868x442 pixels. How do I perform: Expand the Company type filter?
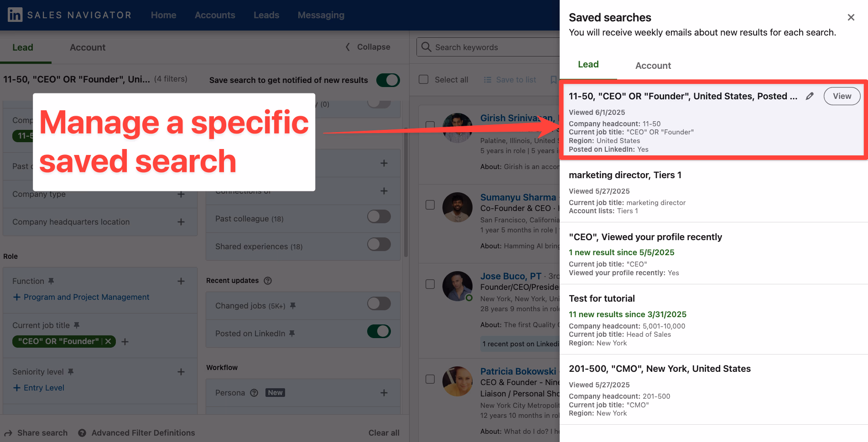[181, 195]
